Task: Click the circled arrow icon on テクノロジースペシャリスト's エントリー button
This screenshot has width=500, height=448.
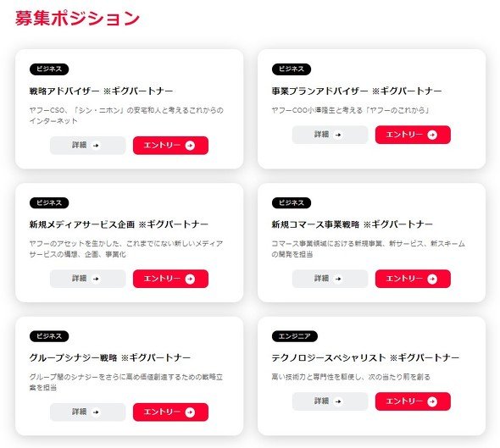Action: pyautogui.click(x=432, y=401)
